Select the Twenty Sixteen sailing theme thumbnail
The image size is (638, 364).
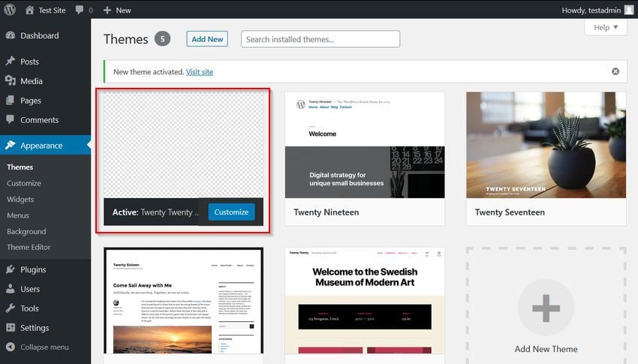coord(183,300)
